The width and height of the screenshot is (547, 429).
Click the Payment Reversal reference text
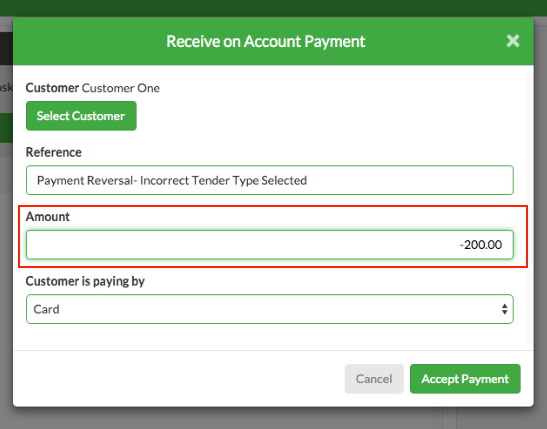point(172,180)
